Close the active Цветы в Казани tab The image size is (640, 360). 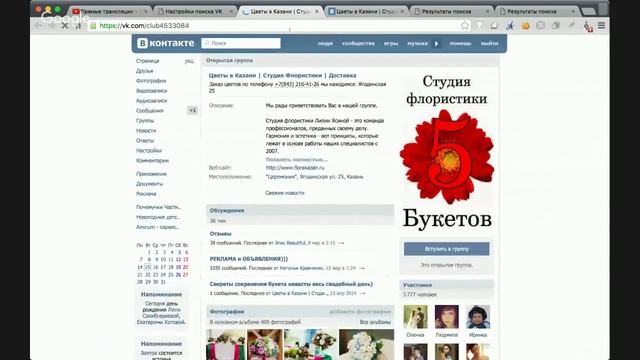click(316, 11)
